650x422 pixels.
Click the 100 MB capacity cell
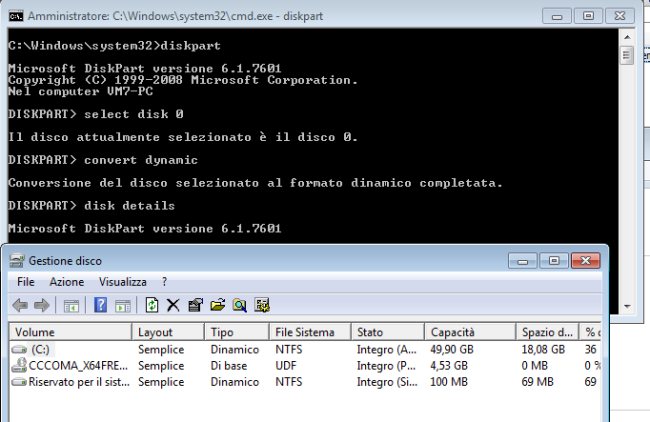click(449, 382)
